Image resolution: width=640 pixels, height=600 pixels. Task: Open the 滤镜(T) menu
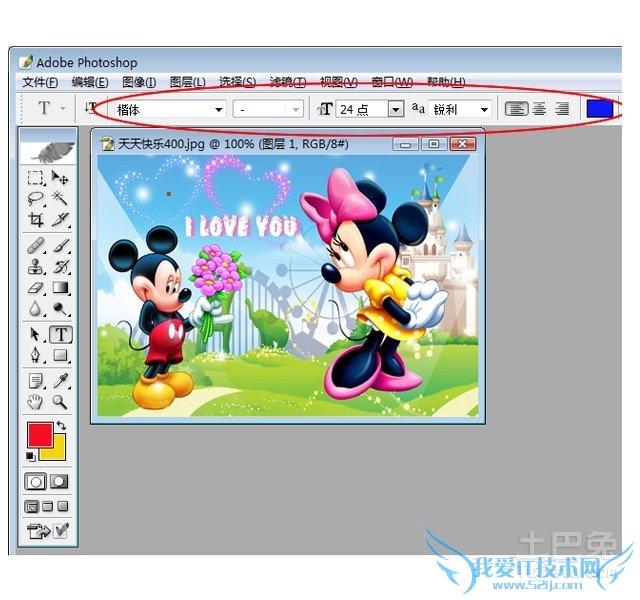(288, 82)
